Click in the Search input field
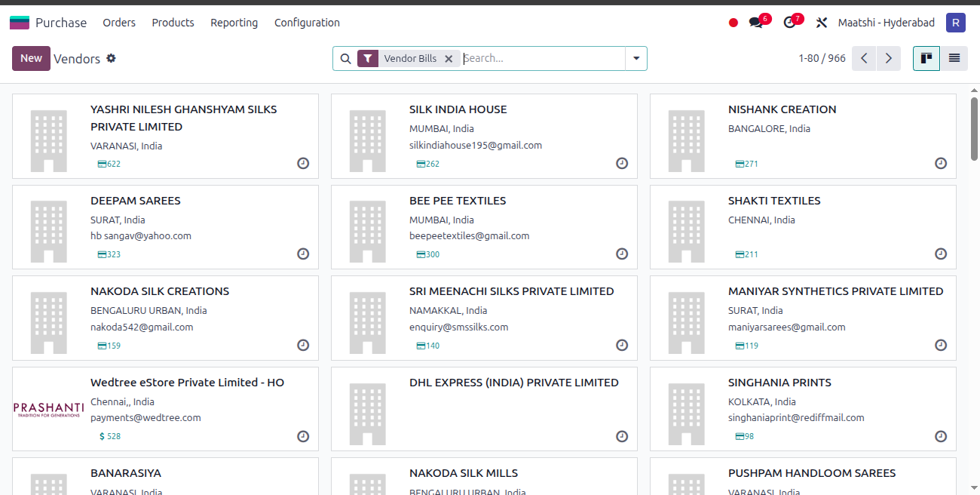Image resolution: width=980 pixels, height=495 pixels. pos(543,58)
